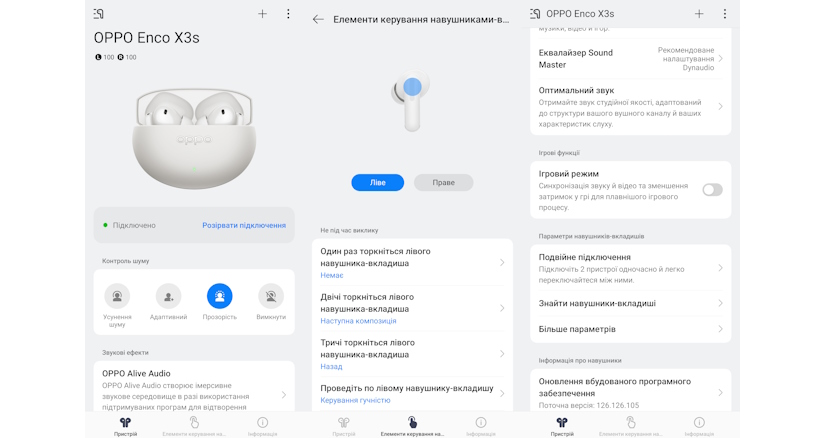Expand the Еквалайзер Sound Master setting
The width and height of the screenshot is (825, 438).
pyautogui.click(x=630, y=58)
